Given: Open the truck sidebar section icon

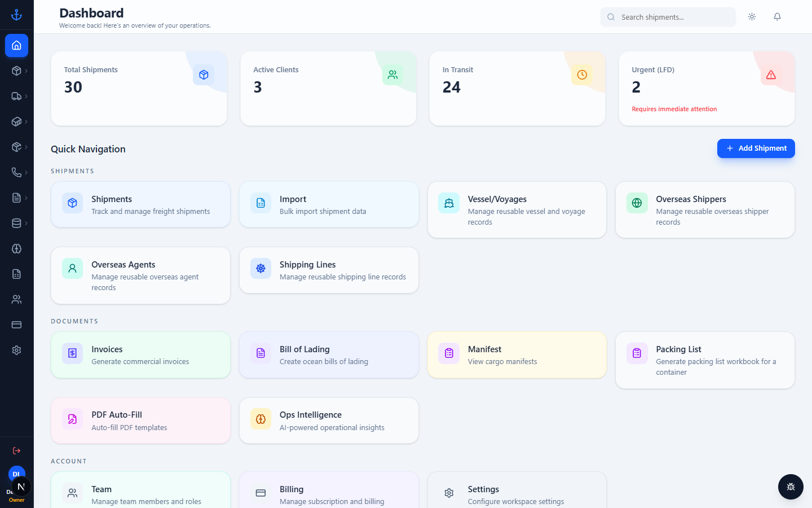Looking at the screenshot, I should point(16,96).
